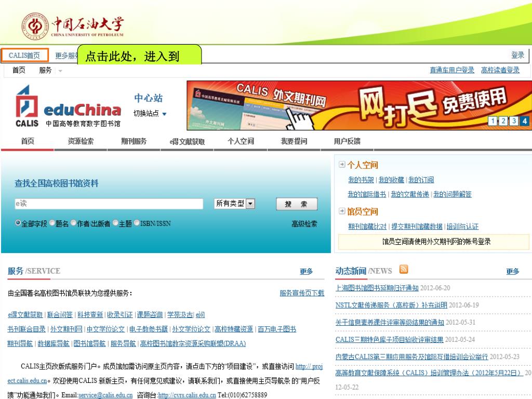Go to the 资源检索 navigation tab
This screenshot has height=399, width=532.
click(x=81, y=141)
